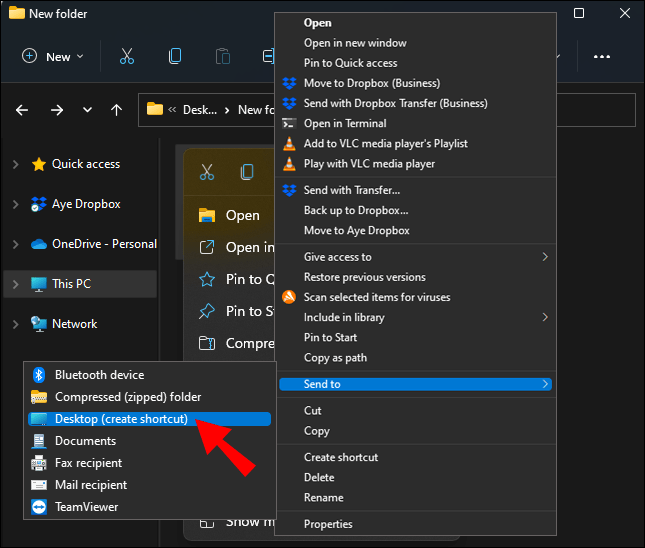Expand the This PC tree node
The width and height of the screenshot is (645, 548).
pos(15,284)
